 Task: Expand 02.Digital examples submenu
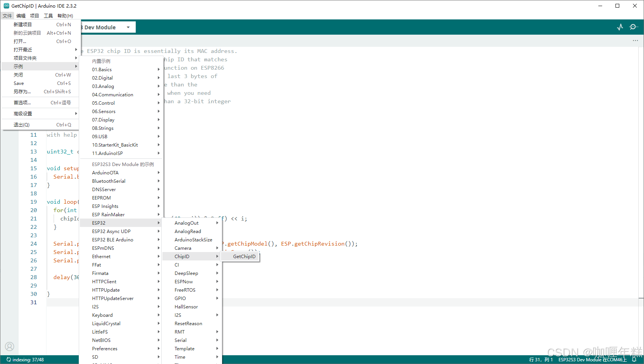click(x=121, y=78)
